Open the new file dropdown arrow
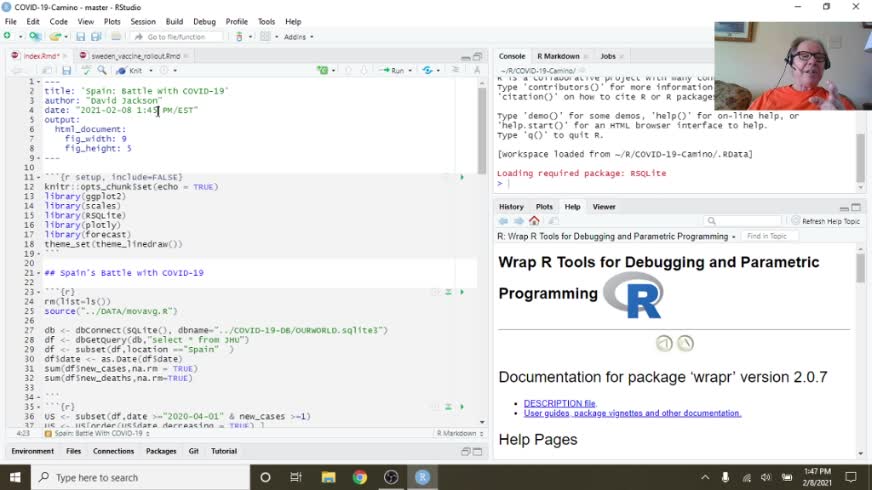This screenshot has height=490, width=872. point(21,37)
